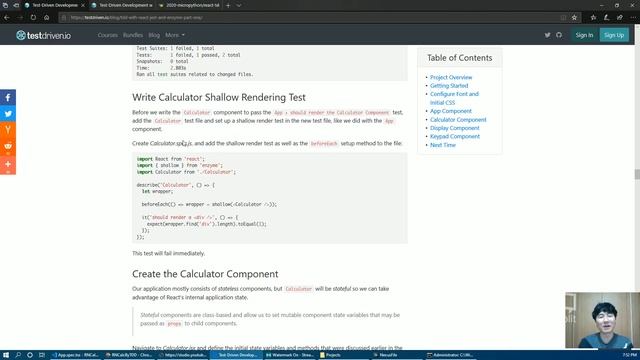The width and height of the screenshot is (640, 360).
Task: Jump to Keypad Component section
Action: (455, 136)
